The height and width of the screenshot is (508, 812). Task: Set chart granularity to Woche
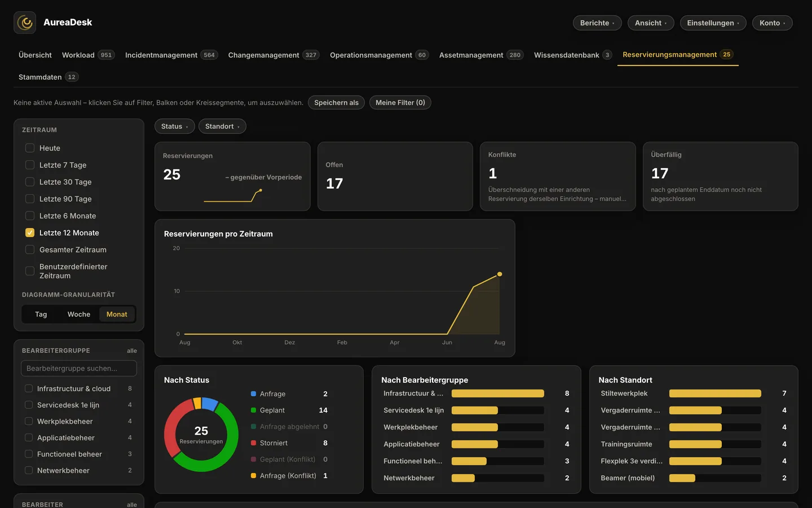coord(79,314)
